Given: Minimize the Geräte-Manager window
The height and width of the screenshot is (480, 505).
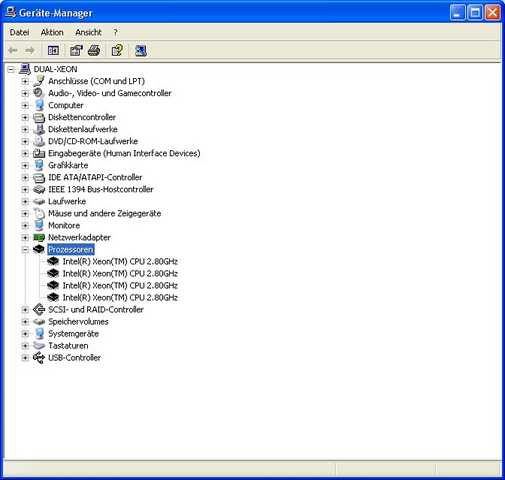Looking at the screenshot, I should click(457, 13).
